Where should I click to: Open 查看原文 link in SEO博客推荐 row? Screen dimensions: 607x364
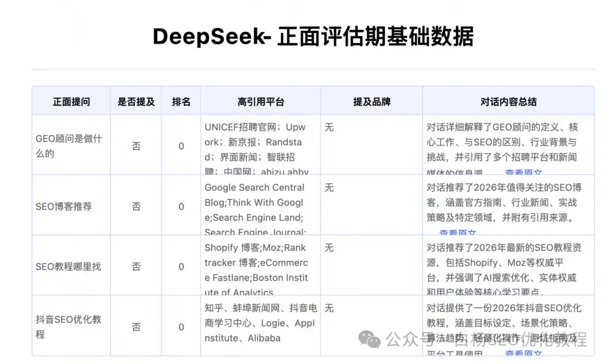[x=457, y=232]
